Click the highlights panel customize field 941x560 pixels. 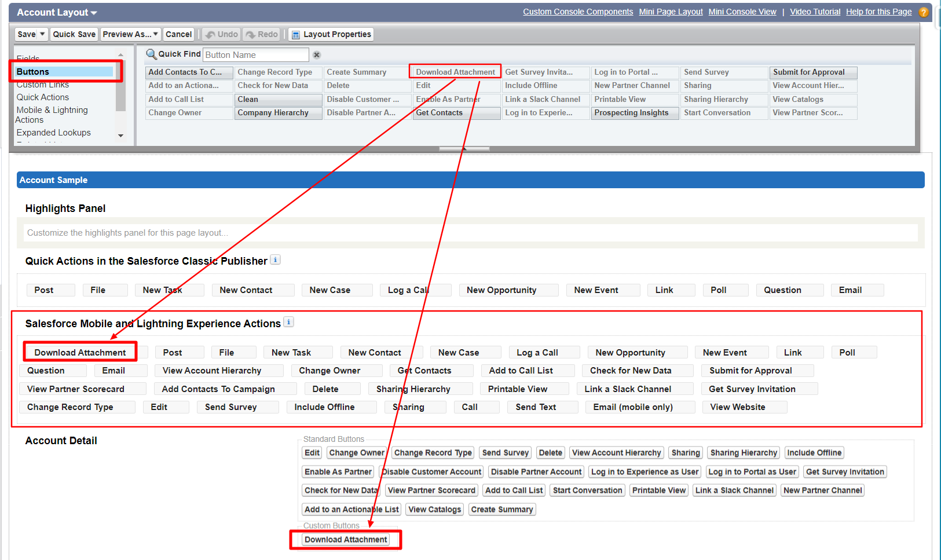point(470,233)
